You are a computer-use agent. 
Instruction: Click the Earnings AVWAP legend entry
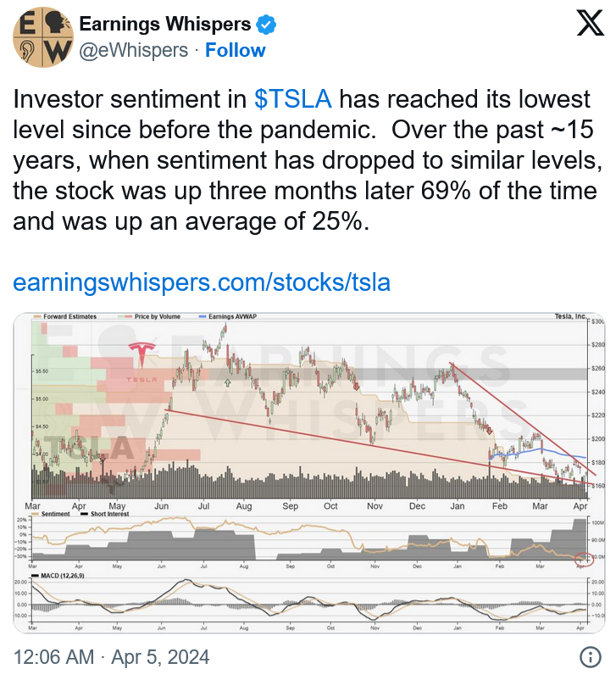pyautogui.click(x=228, y=316)
